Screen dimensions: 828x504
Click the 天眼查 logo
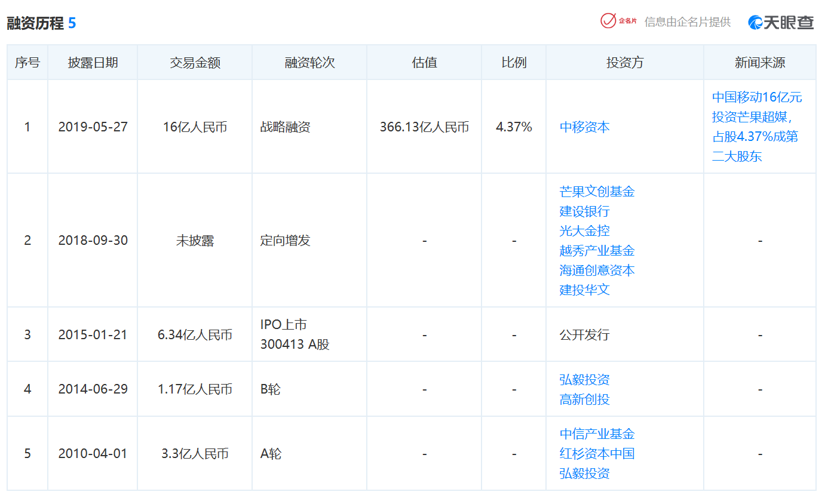point(781,22)
